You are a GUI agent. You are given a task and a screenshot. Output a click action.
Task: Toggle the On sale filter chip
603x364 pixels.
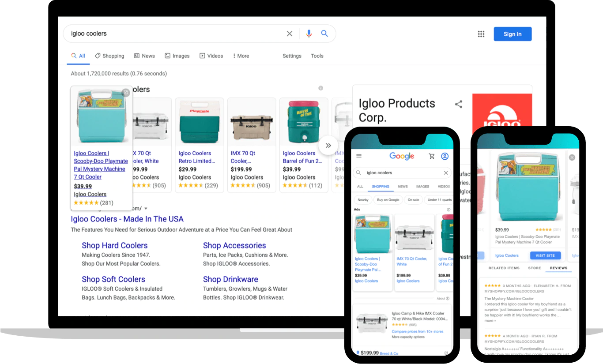tap(414, 200)
